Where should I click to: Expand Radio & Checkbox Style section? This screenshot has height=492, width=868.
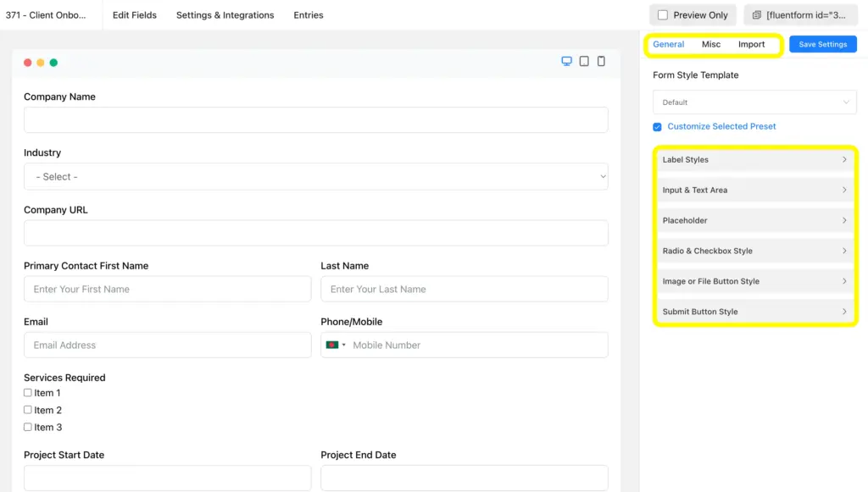pos(754,251)
